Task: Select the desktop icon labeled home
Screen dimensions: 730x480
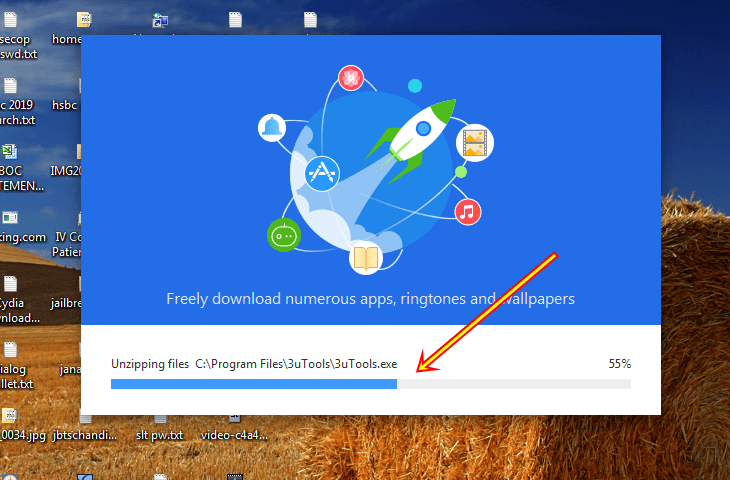Action: click(x=84, y=20)
